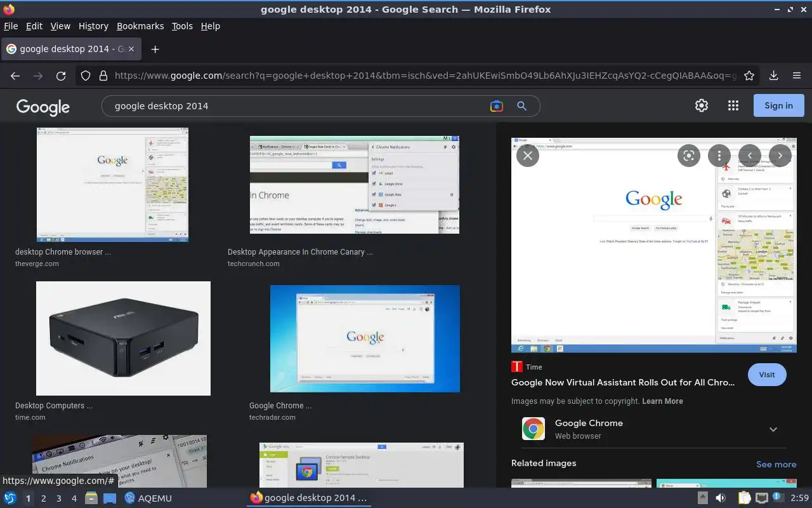Open the techcrunch.com Chrome Canary thumbnail
Viewport: 812px width, 508px height.
[354, 185]
